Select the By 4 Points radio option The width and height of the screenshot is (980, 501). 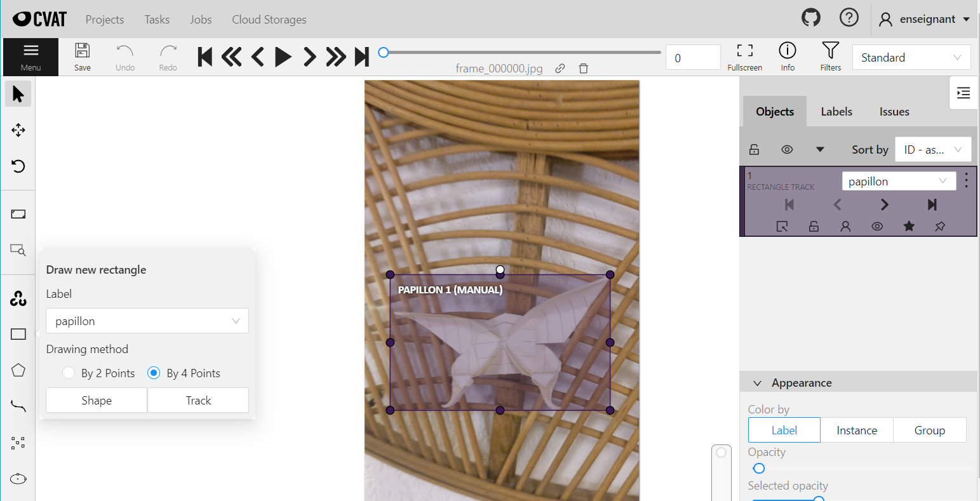point(154,373)
